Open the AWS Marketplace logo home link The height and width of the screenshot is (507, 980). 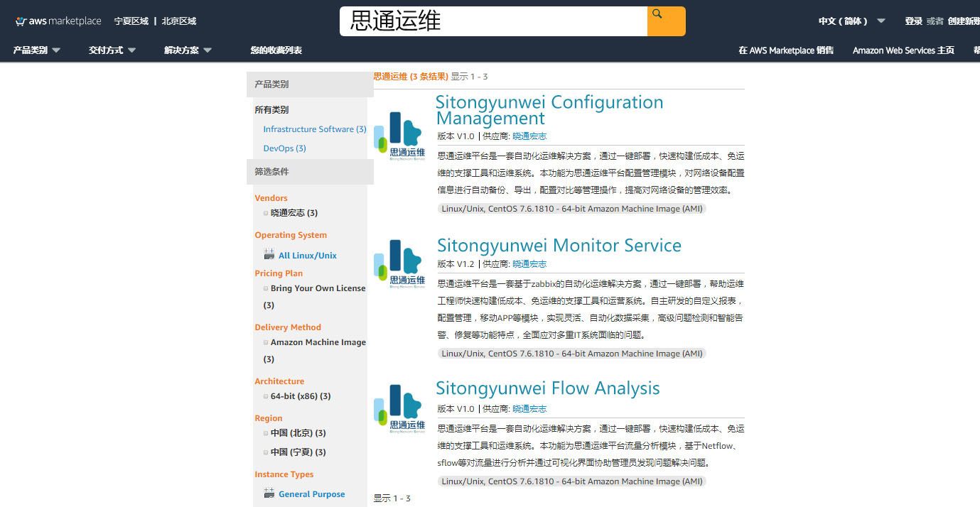[58, 21]
